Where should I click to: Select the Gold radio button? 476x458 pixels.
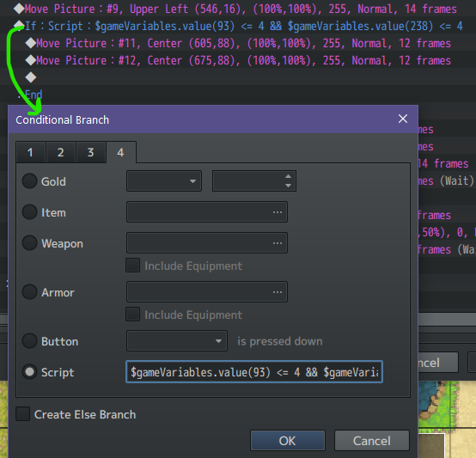(x=30, y=181)
